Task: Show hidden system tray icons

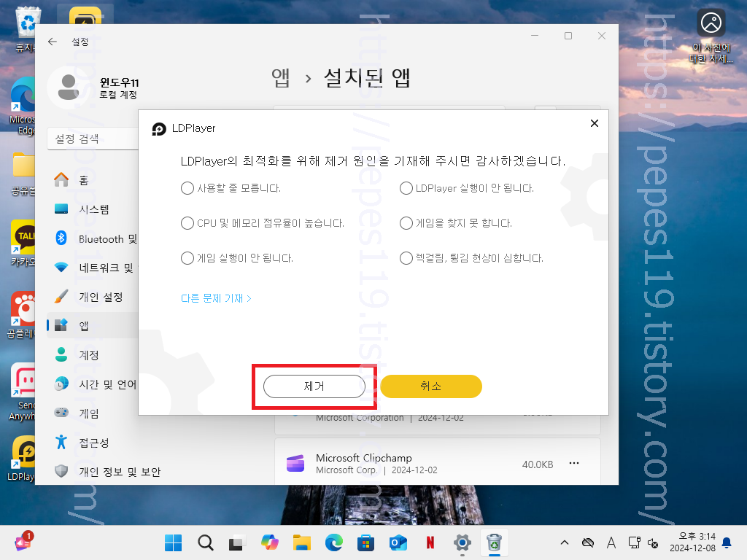Action: 565,542
